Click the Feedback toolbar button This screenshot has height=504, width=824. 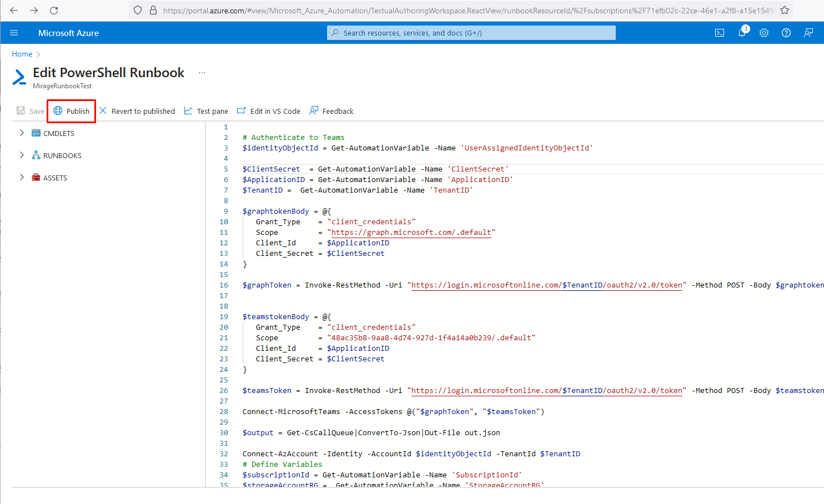point(331,111)
